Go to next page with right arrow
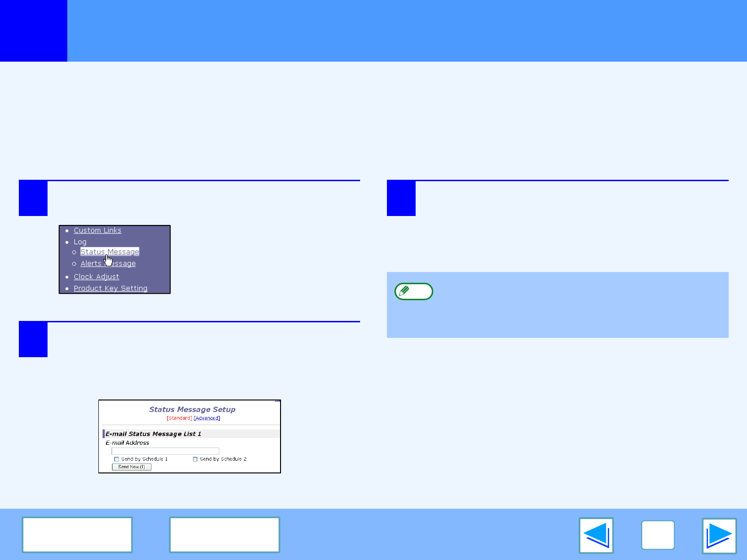 pos(719,536)
